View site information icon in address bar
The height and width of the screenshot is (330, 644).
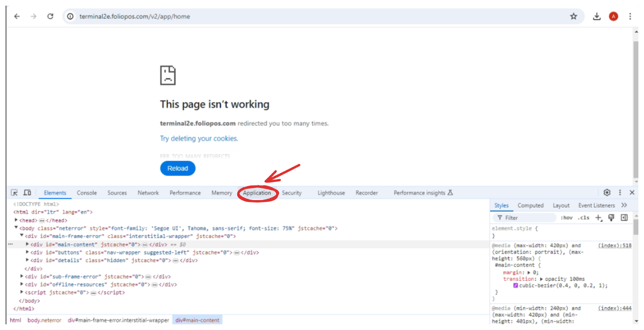pos(70,17)
